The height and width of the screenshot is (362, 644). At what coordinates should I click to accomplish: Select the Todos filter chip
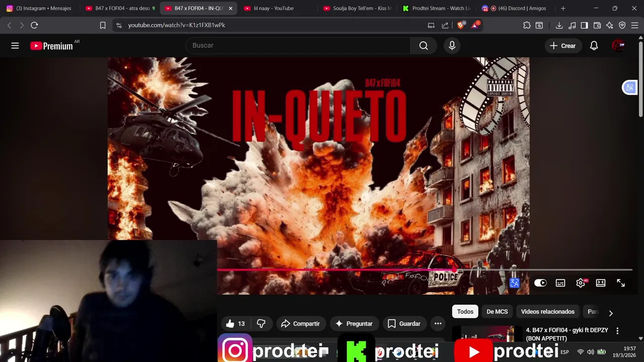(x=465, y=312)
